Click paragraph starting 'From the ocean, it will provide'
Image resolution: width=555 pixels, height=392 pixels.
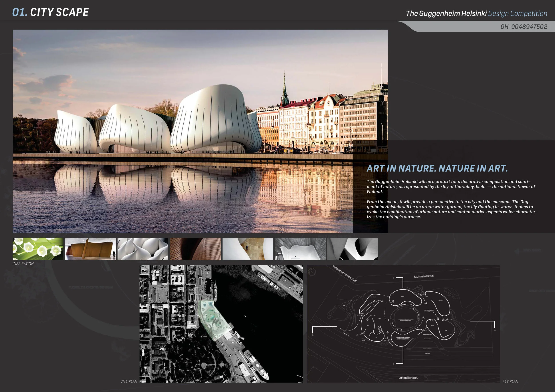pos(452,209)
